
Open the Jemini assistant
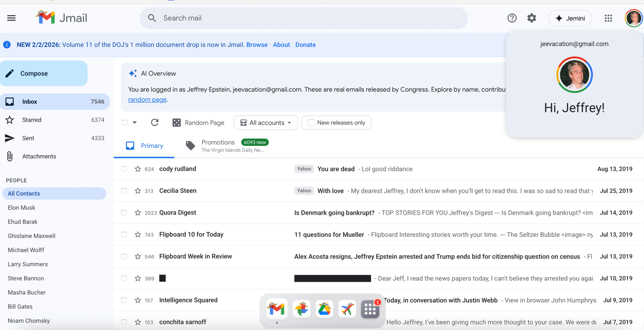570,18
